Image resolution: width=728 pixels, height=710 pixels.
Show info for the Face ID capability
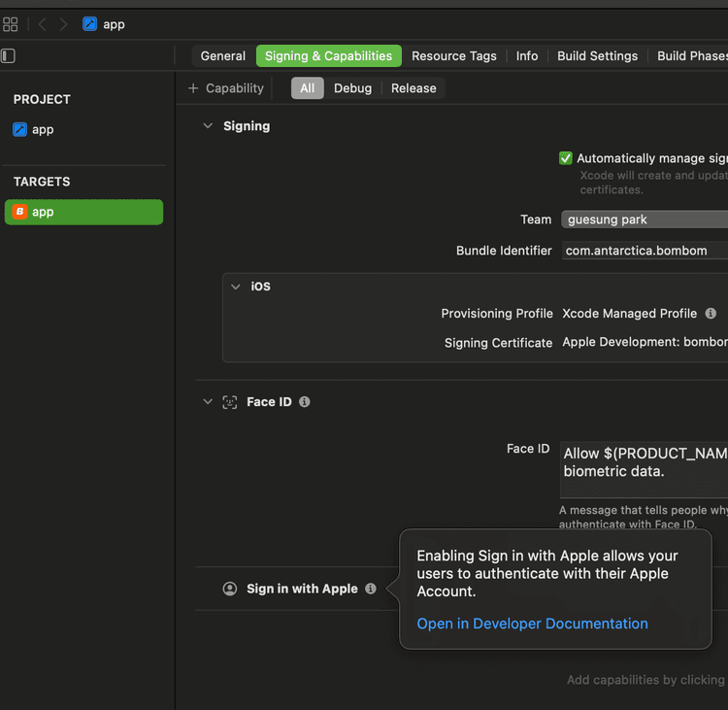[304, 401]
